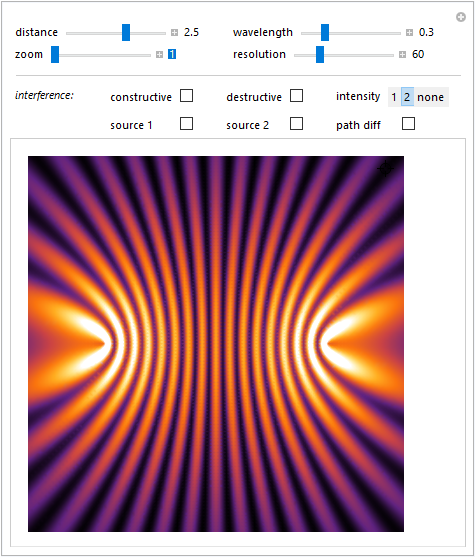Click the resolution value 60
Viewport: 475px width, 557px height.
[x=418, y=54]
